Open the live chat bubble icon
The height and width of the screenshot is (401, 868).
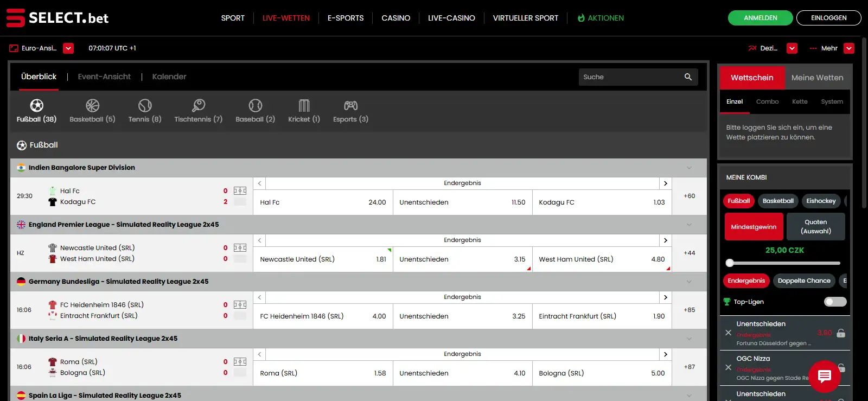coord(825,376)
